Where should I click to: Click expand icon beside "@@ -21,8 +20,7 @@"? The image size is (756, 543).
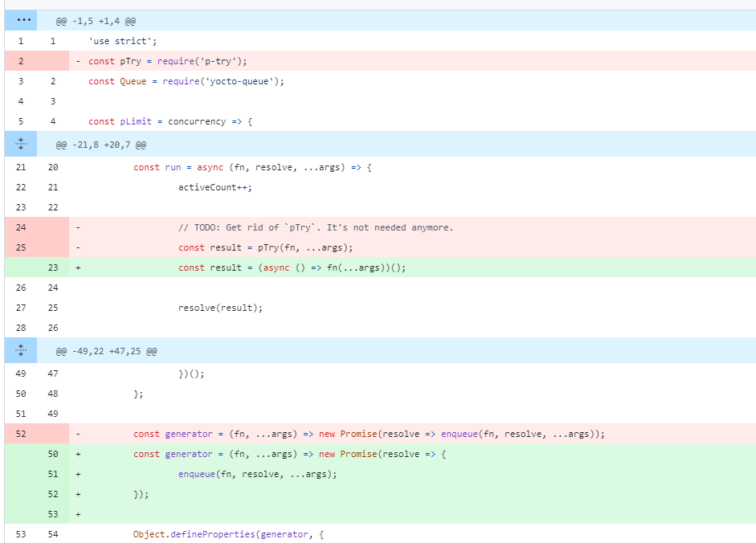click(21, 145)
